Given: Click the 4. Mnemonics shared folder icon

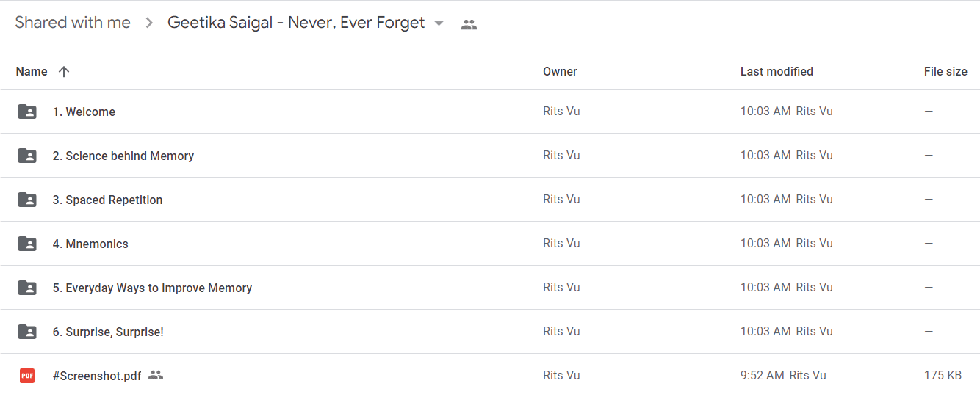Looking at the screenshot, I should point(27,244).
